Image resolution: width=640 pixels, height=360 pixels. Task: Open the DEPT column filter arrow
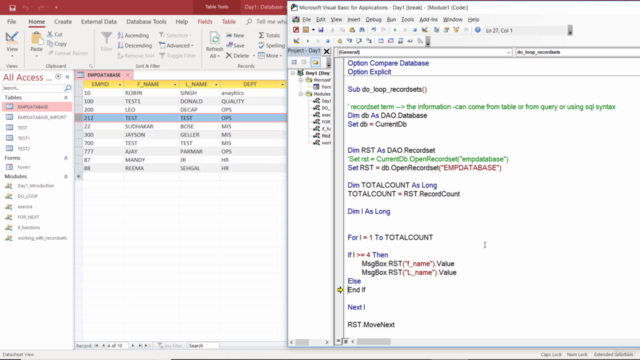coord(282,84)
